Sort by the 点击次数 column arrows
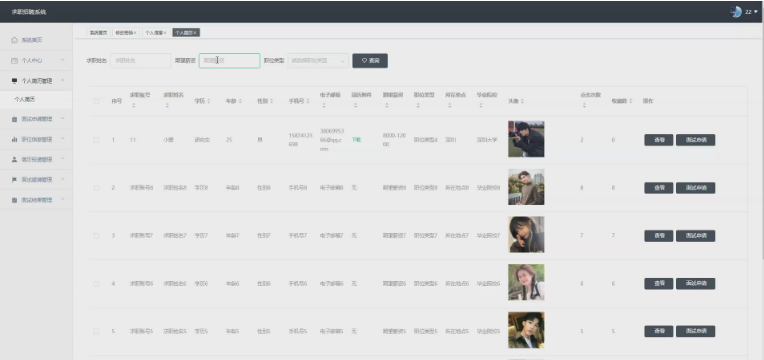This screenshot has height=360, width=764. pos(585,106)
